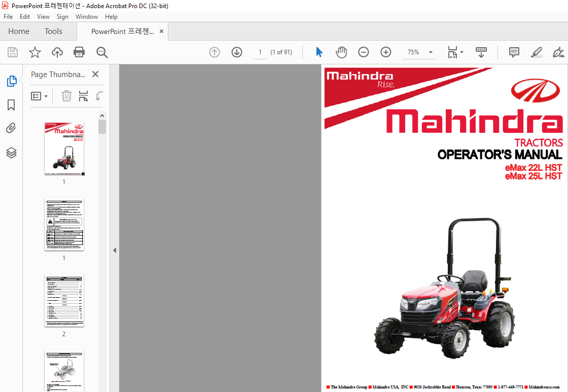Screen dimensions: 568x392
Task: Close the PowerPoint document tab
Action: click(x=162, y=31)
